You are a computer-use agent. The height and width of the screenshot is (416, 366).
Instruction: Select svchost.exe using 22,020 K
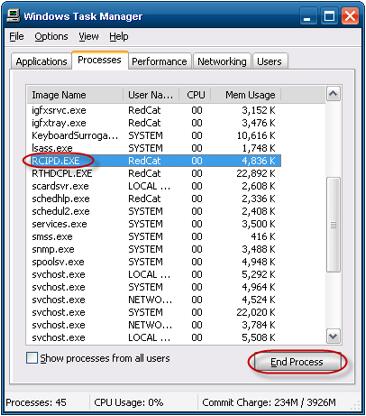154,313
